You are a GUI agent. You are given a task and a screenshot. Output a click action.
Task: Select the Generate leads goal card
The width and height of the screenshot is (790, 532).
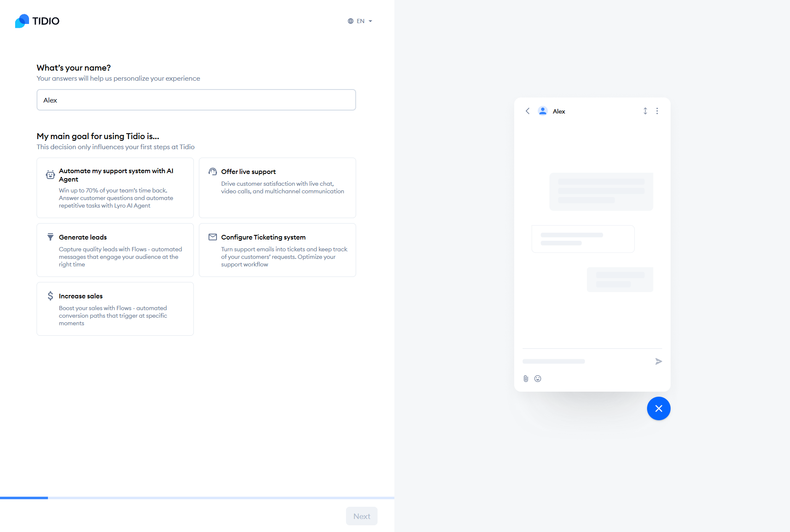[x=115, y=250]
